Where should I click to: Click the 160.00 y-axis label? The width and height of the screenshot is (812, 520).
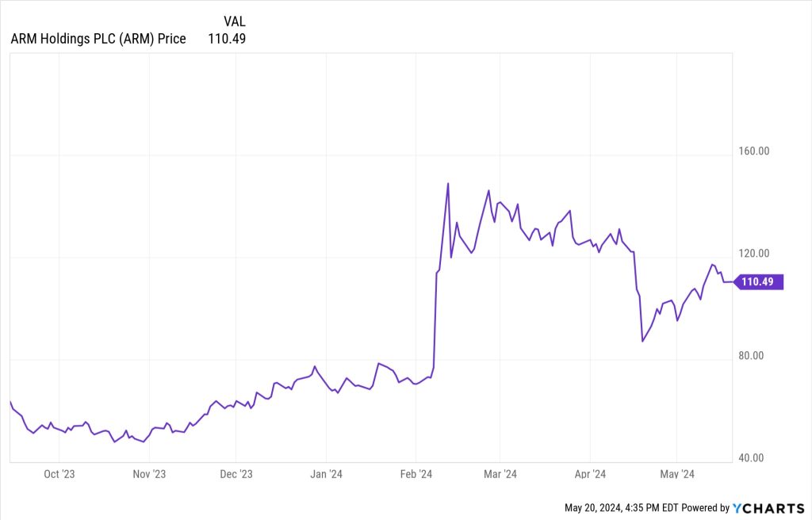pos(753,151)
